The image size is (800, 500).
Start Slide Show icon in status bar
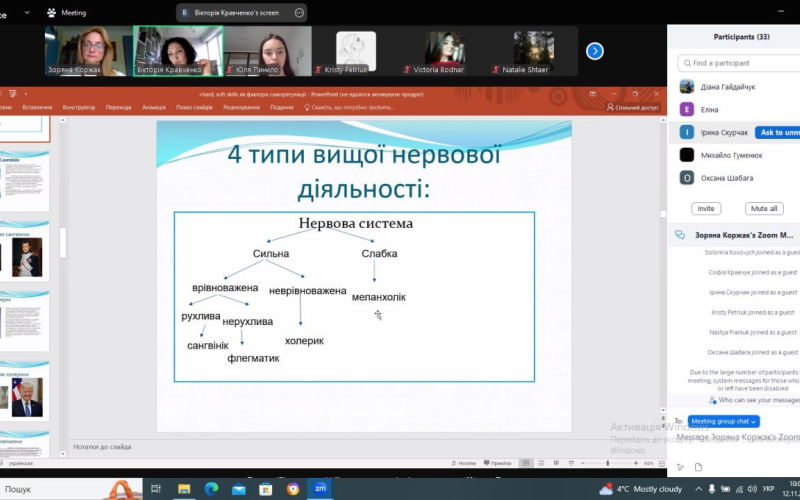coord(571,463)
